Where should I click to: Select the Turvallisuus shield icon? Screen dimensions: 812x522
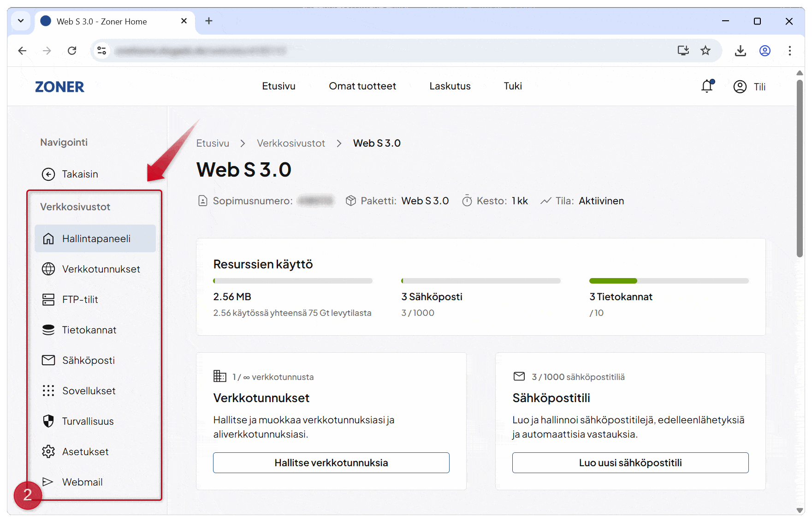point(48,421)
